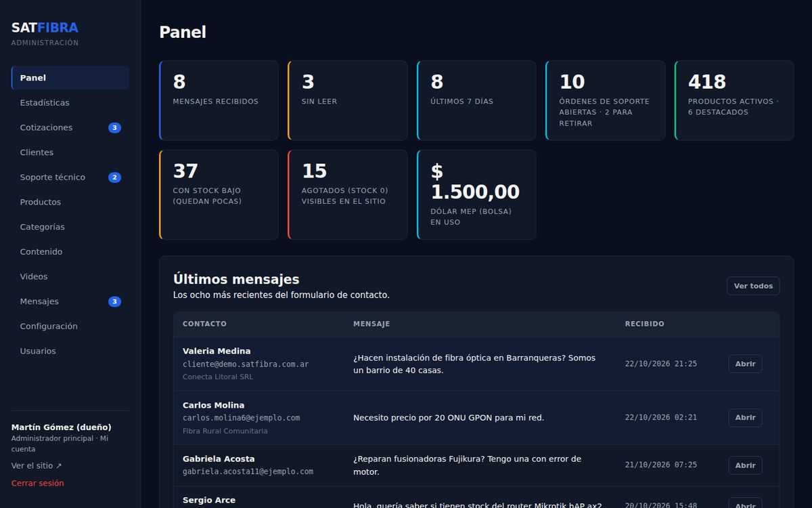Go to Productos page
Screen dimensions: 812x508
(70, 202)
